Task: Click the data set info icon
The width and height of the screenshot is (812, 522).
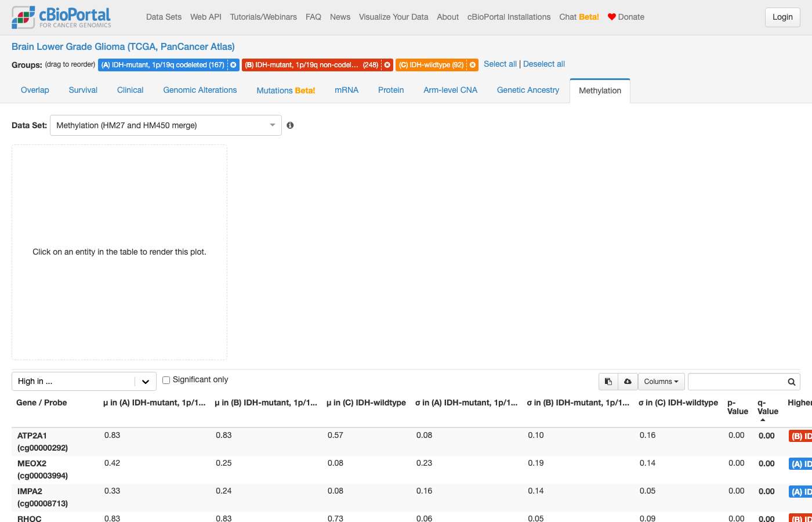Action: click(290, 125)
